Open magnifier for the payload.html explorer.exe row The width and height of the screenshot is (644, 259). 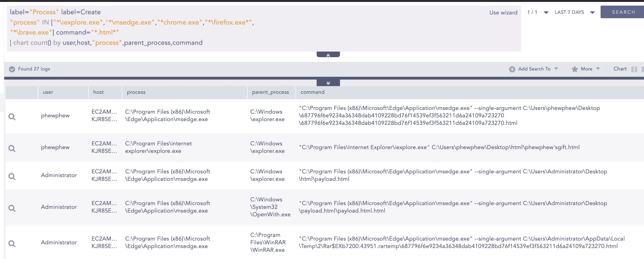coord(12,176)
